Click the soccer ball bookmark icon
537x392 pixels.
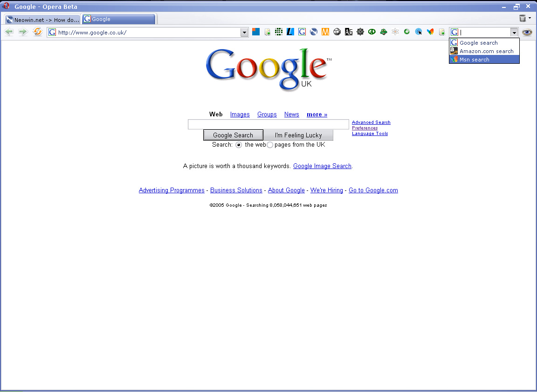[337, 31]
